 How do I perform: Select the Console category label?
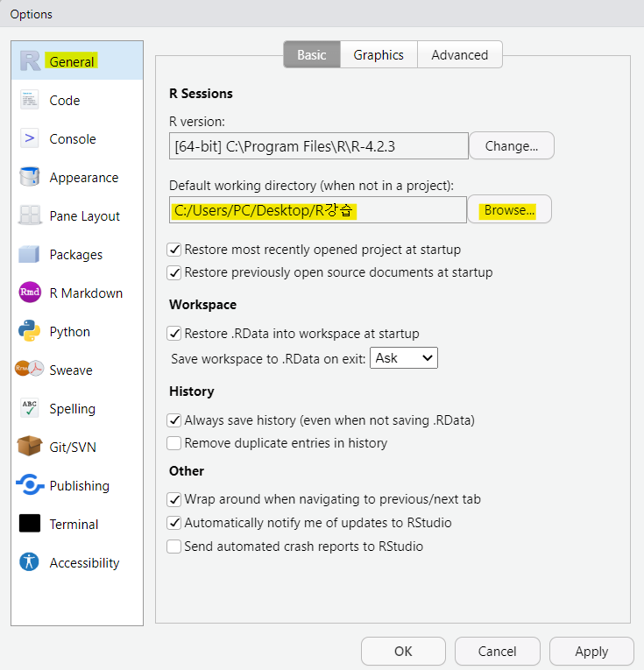tap(73, 139)
